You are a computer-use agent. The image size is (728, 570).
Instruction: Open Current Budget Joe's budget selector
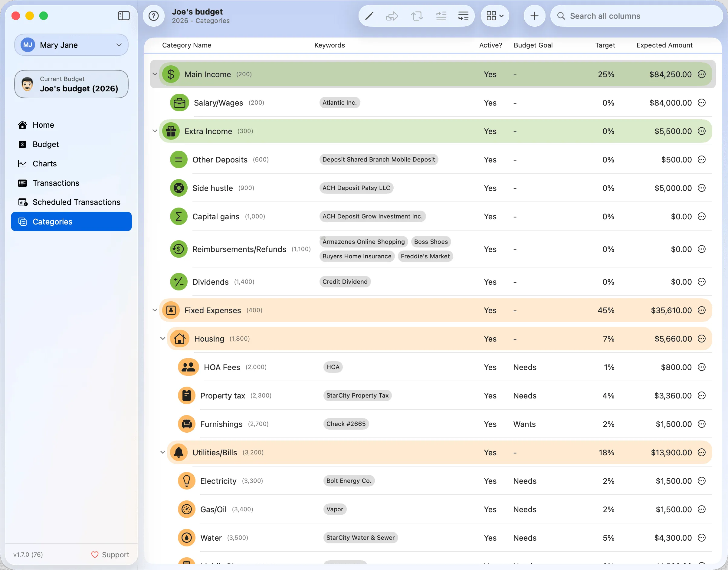pyautogui.click(x=71, y=84)
